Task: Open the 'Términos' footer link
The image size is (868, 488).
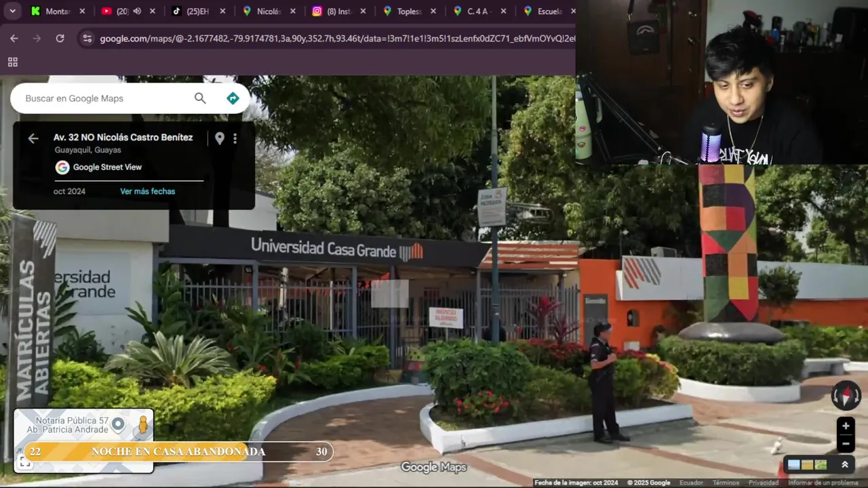Action: point(726,483)
